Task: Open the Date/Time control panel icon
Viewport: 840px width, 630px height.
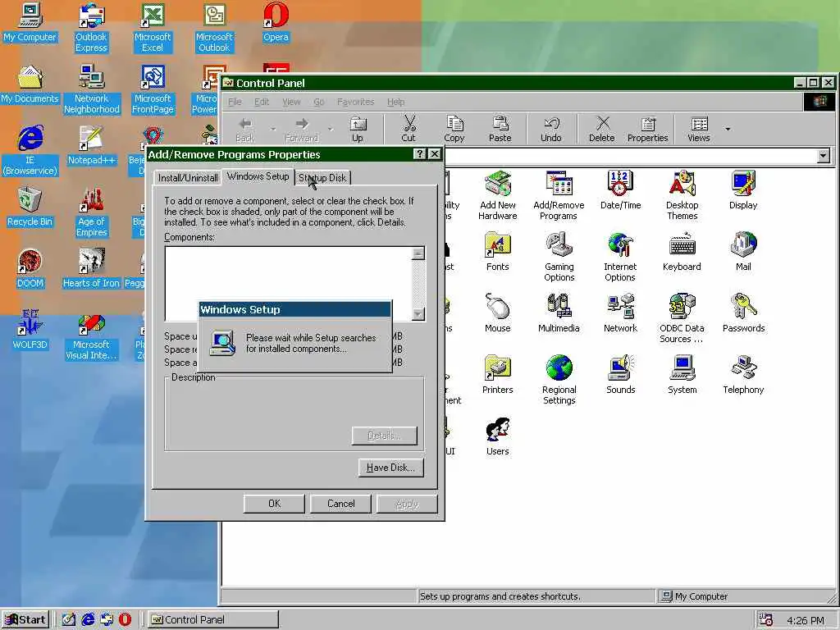Action: (x=620, y=190)
